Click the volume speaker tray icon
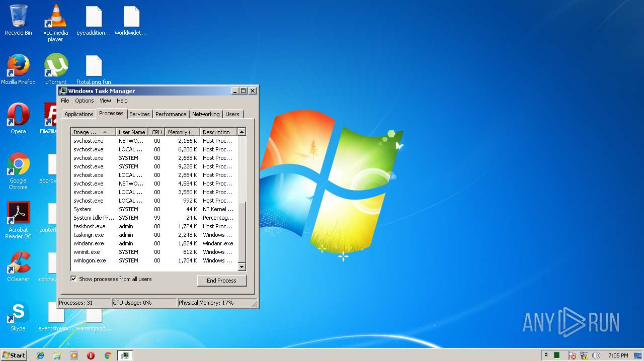This screenshot has height=362, width=644. coord(596,355)
